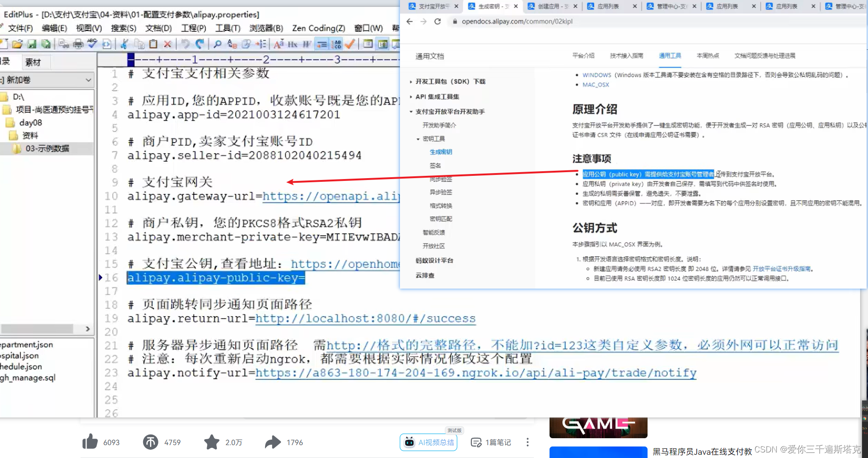Click the red X Delete icon
The width and height of the screenshot is (868, 458).
(168, 44)
